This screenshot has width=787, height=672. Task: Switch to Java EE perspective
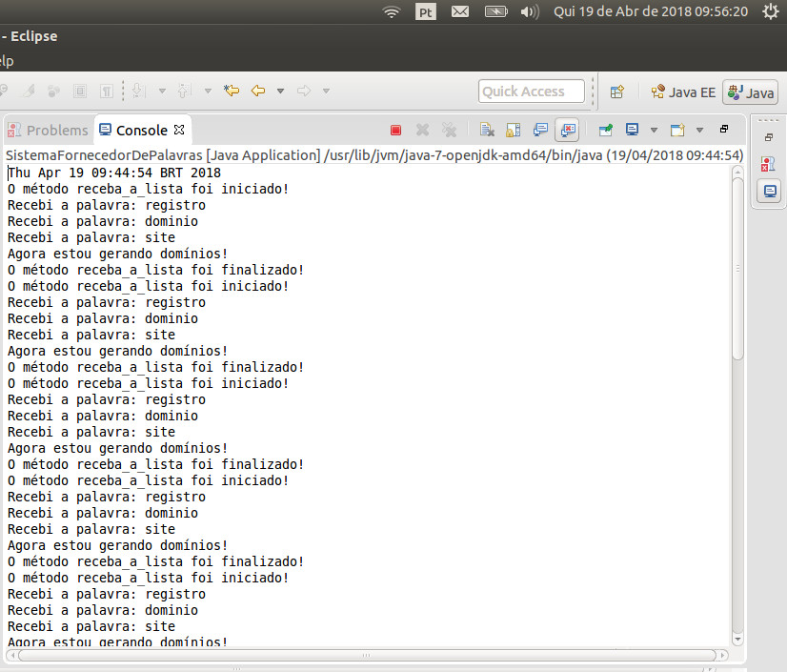click(x=683, y=92)
